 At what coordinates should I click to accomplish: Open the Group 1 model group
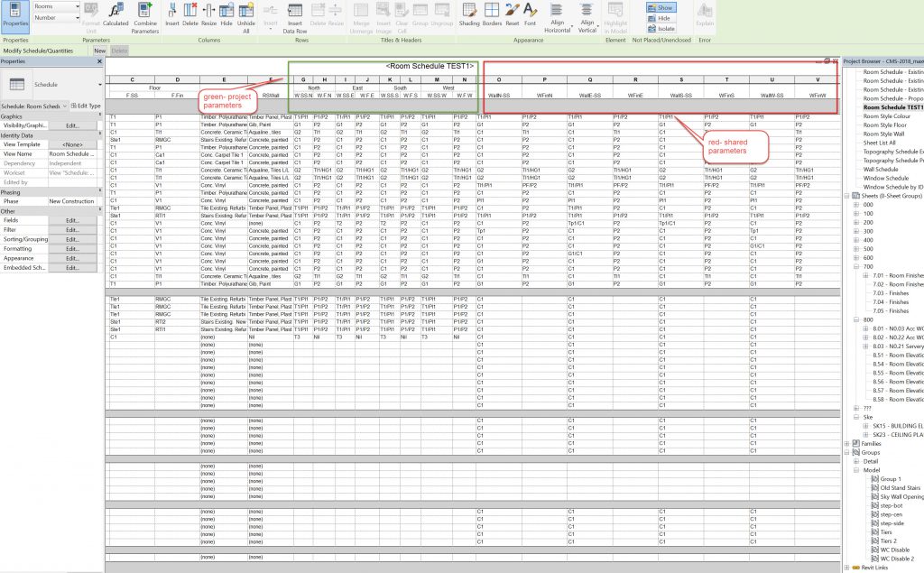click(x=892, y=478)
